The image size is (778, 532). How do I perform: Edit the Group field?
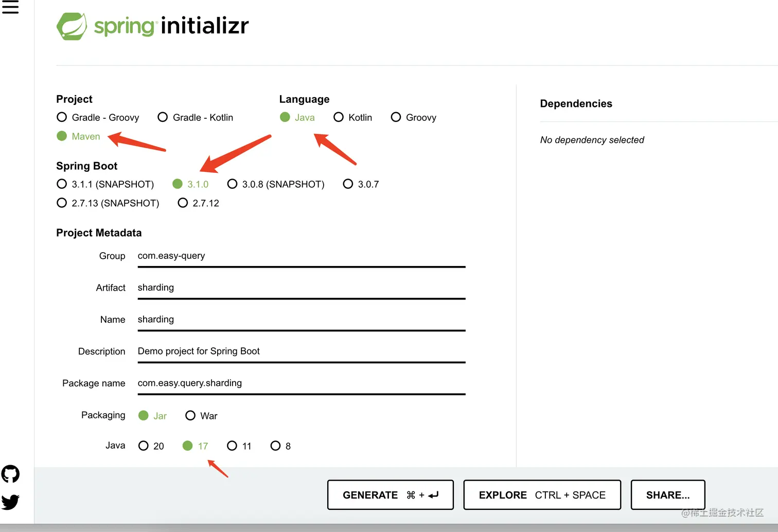[302, 256]
